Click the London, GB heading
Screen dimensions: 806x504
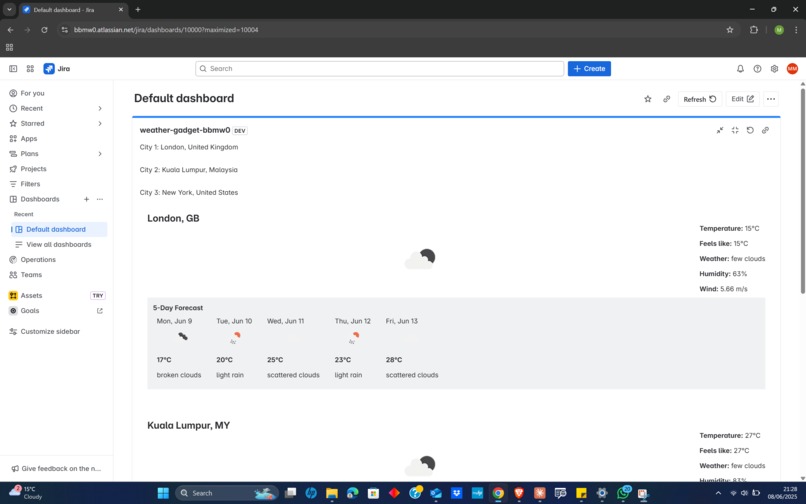[x=173, y=218]
